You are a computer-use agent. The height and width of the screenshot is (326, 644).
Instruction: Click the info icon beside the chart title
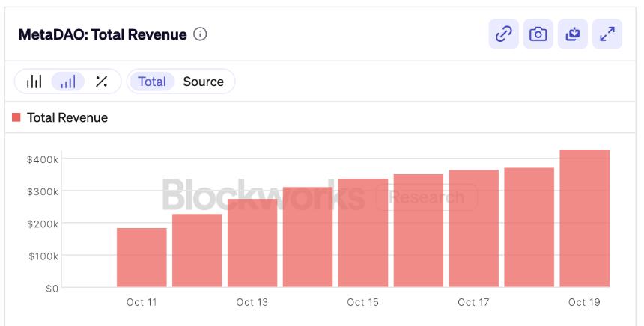200,34
